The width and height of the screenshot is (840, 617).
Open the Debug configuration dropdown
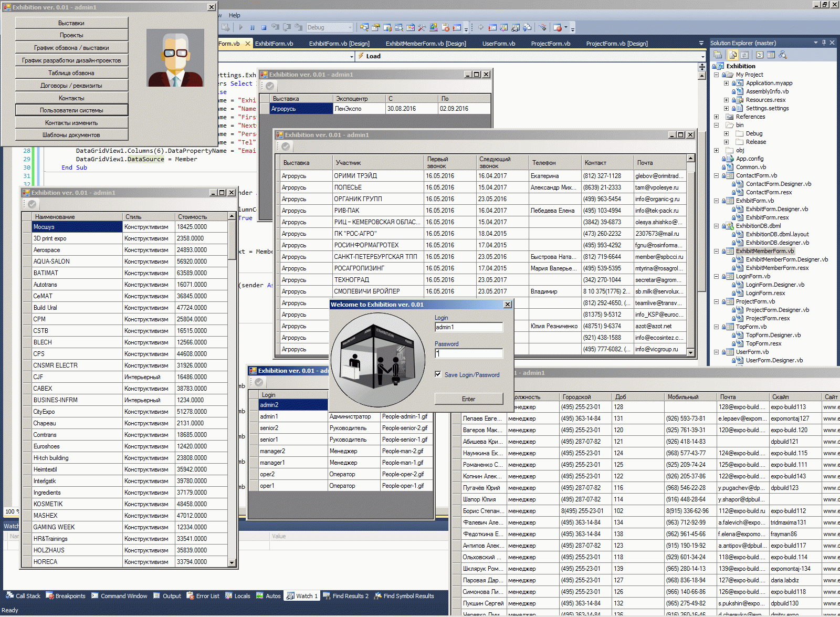pyautogui.click(x=350, y=27)
